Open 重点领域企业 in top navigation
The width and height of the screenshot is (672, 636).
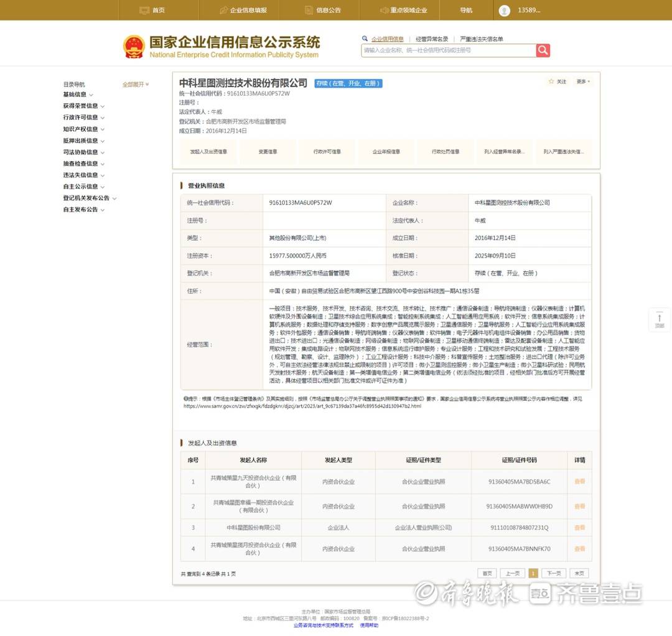pos(403,10)
